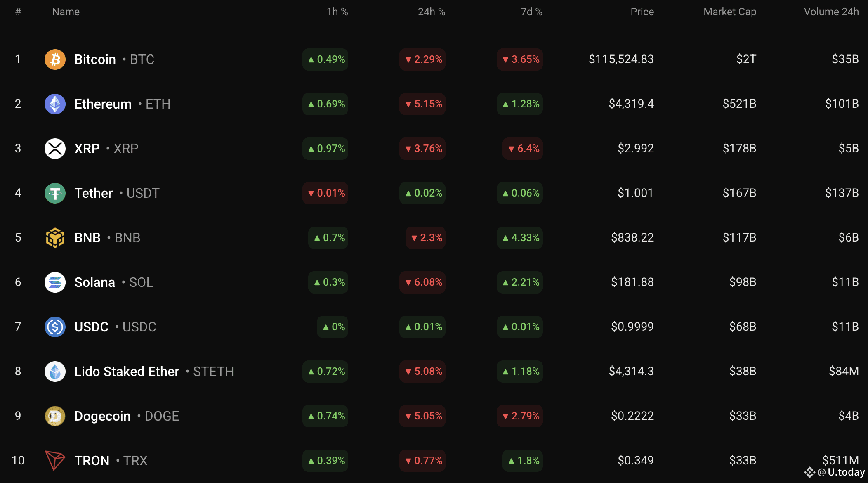Screen dimensions: 868x483
Task: Sort by Volume 24h header
Action: point(831,12)
